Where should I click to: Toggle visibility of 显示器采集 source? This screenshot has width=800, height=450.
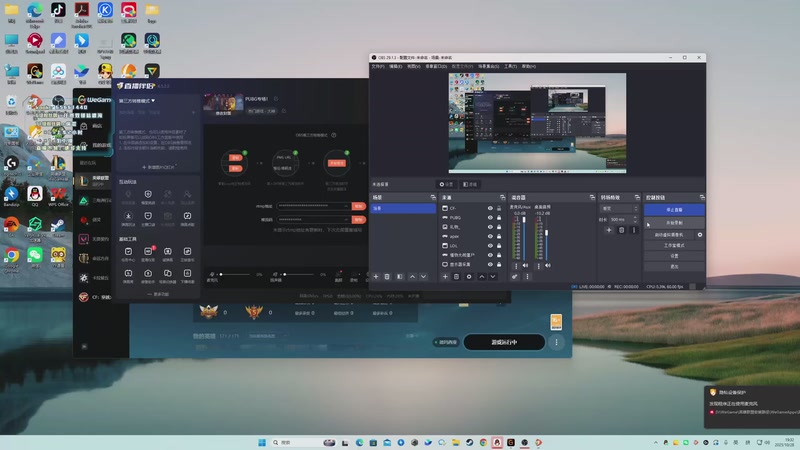(490, 264)
